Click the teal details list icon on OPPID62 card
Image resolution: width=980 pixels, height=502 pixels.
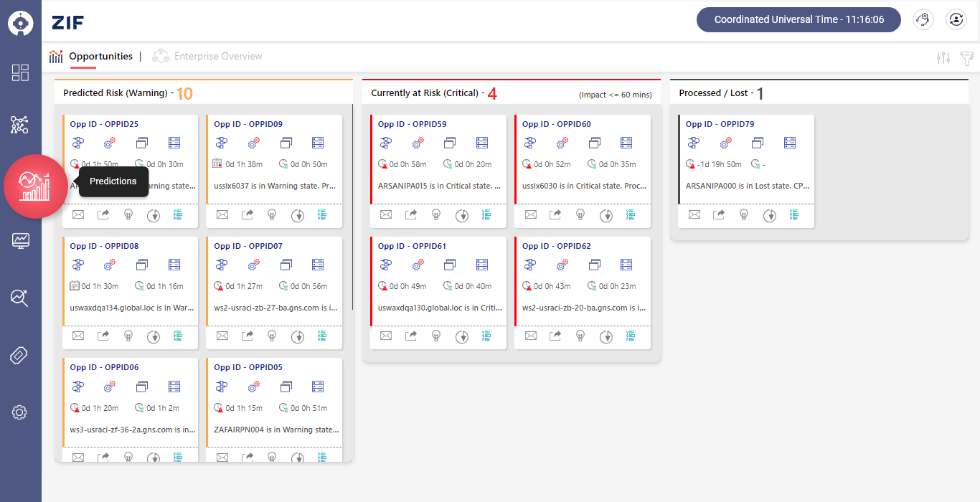[x=631, y=336]
